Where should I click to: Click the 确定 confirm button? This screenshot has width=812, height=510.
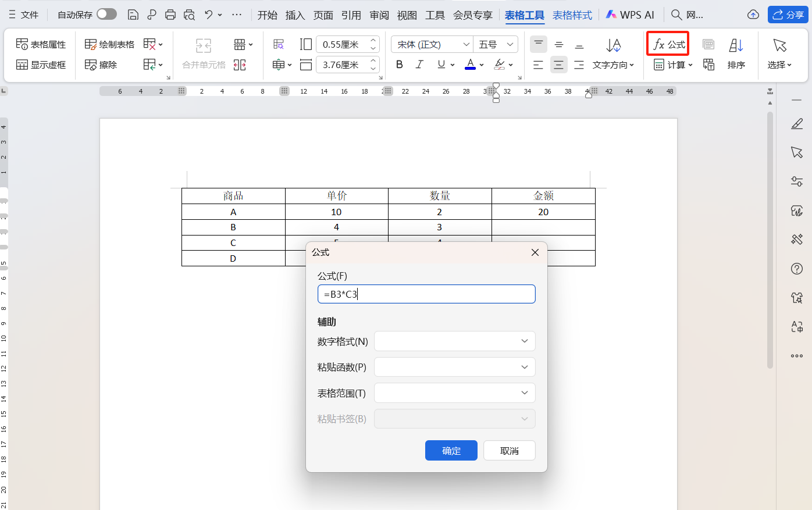point(451,450)
